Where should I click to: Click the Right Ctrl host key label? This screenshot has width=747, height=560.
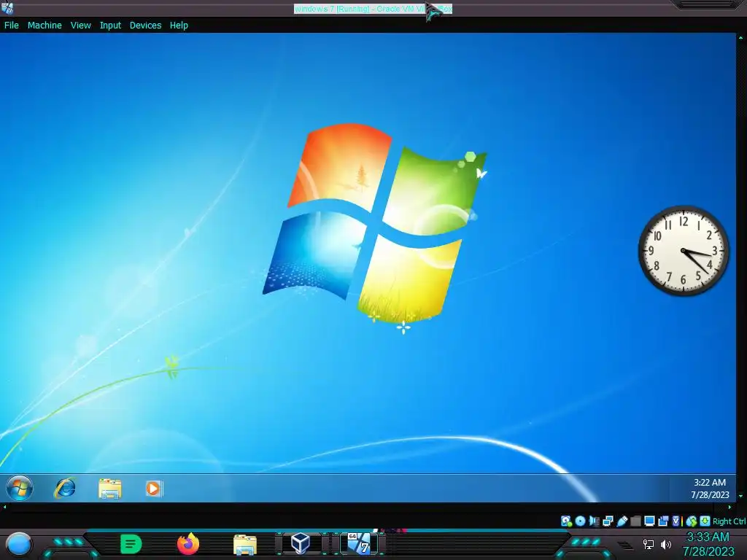[729, 521]
